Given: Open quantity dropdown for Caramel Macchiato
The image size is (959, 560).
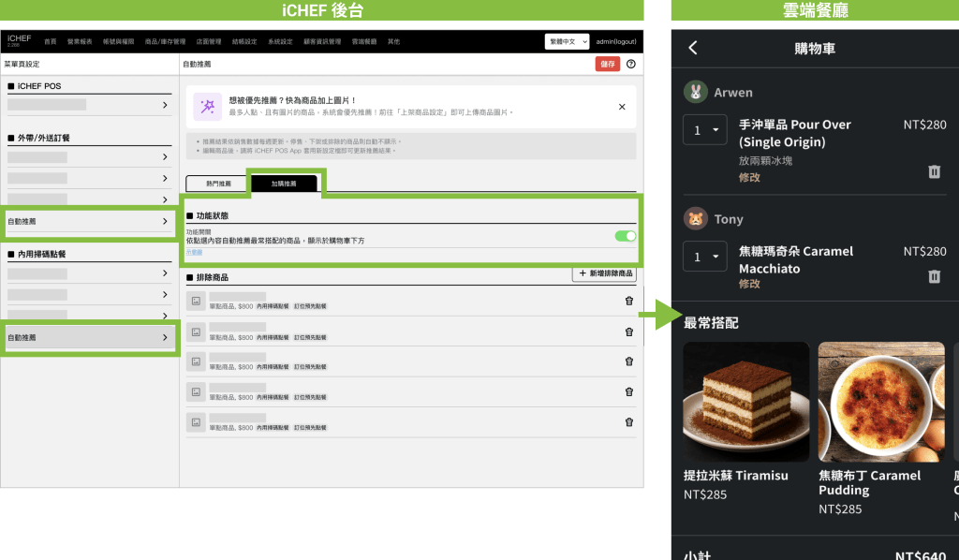Looking at the screenshot, I should (x=705, y=257).
